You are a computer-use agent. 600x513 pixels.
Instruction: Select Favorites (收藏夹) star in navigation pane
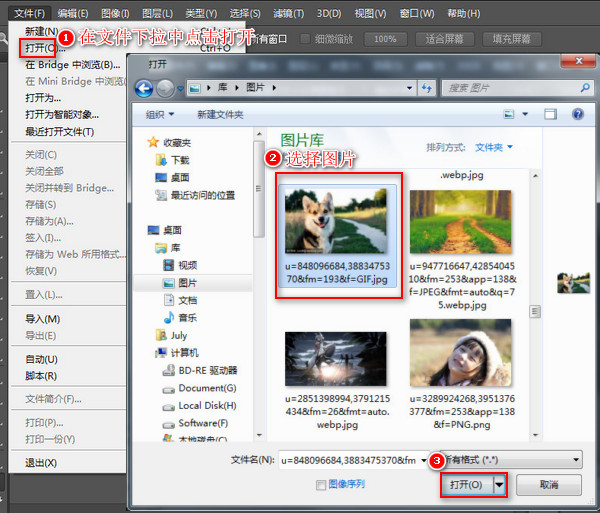[x=153, y=142]
